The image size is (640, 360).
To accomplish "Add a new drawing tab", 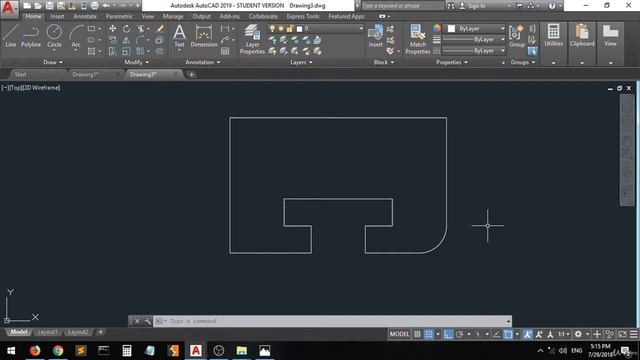I will [191, 74].
